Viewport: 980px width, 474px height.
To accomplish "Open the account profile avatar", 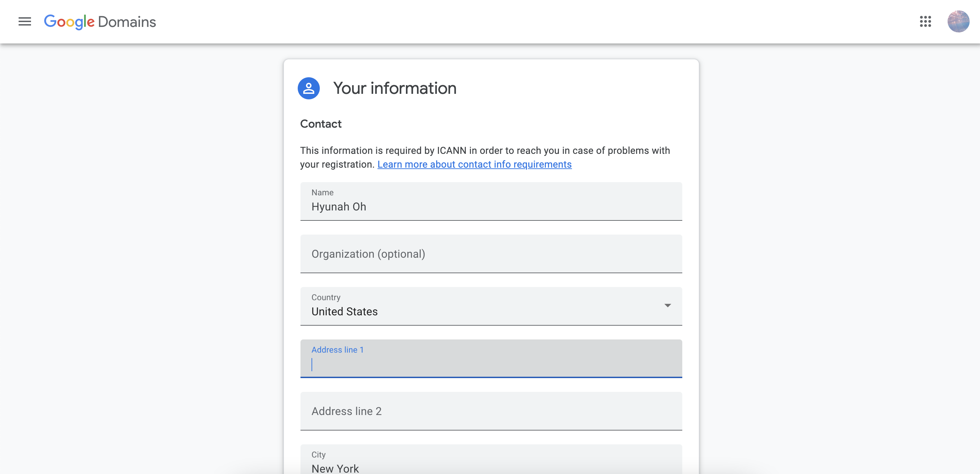I will [958, 22].
